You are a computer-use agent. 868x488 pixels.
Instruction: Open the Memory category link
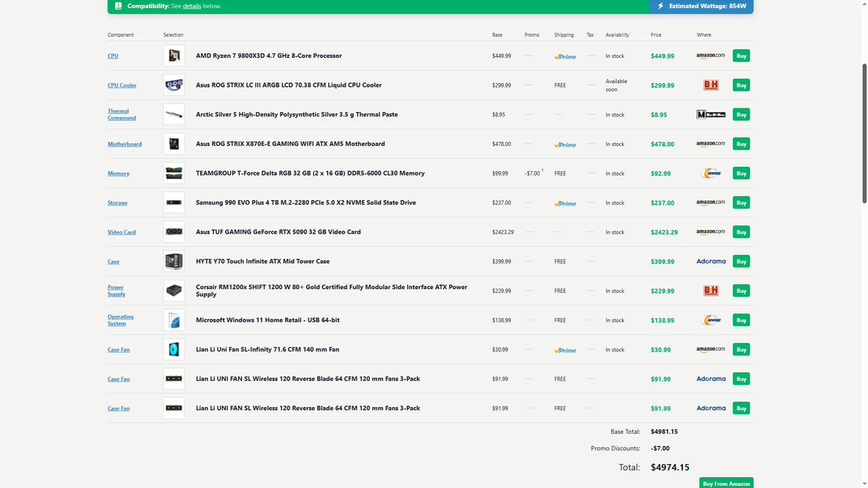coord(119,174)
